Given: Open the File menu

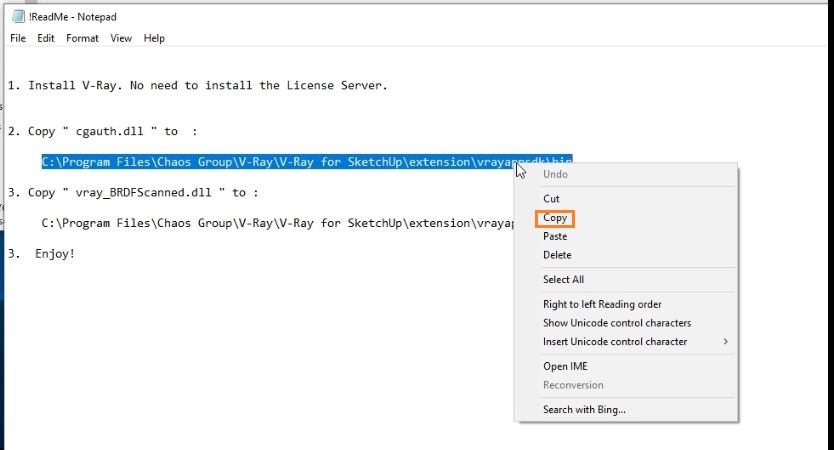Looking at the screenshot, I should (18, 38).
